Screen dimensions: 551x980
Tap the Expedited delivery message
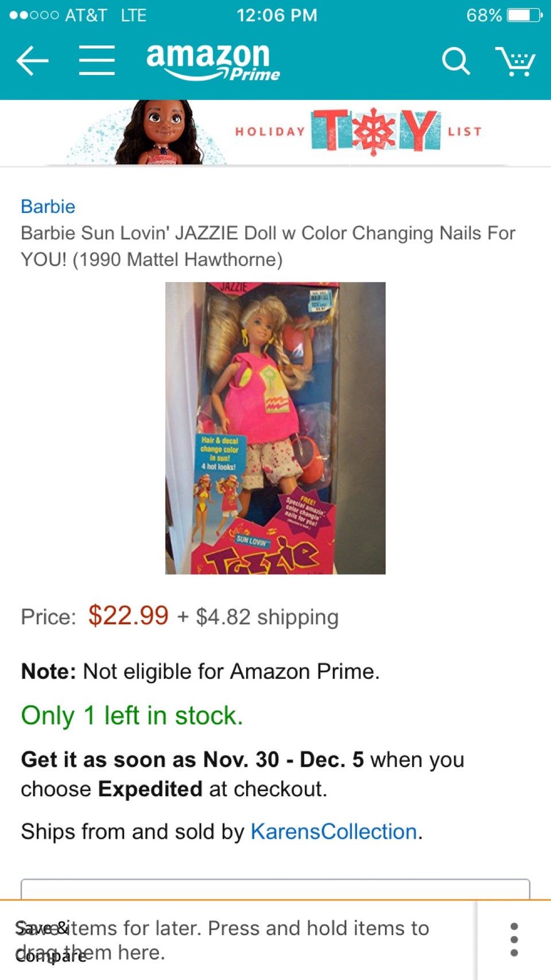click(243, 774)
